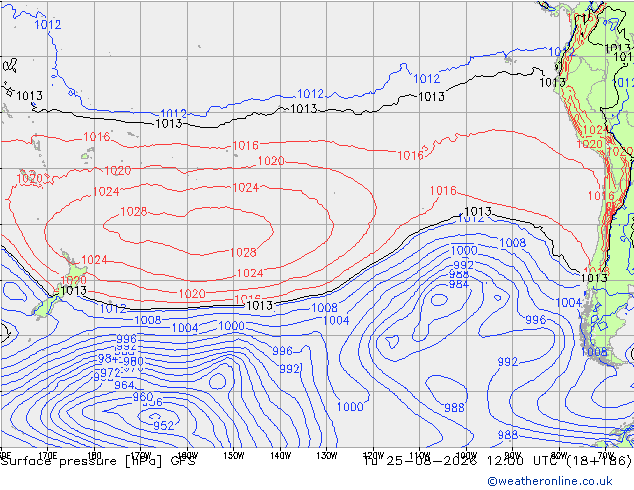Click the 1020 label directly above the central 1024

[x=271, y=161]
